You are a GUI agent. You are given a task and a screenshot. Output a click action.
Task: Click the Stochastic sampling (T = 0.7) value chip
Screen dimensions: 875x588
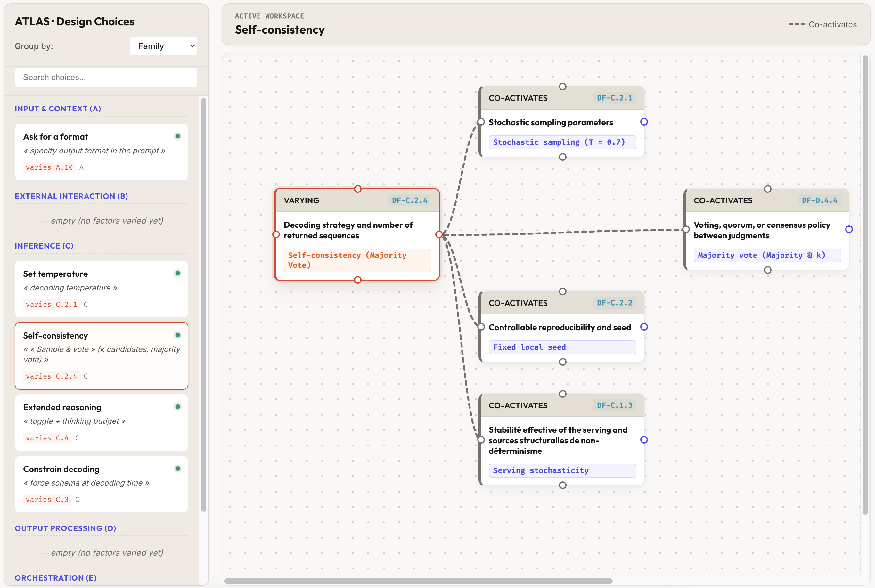pyautogui.click(x=562, y=142)
